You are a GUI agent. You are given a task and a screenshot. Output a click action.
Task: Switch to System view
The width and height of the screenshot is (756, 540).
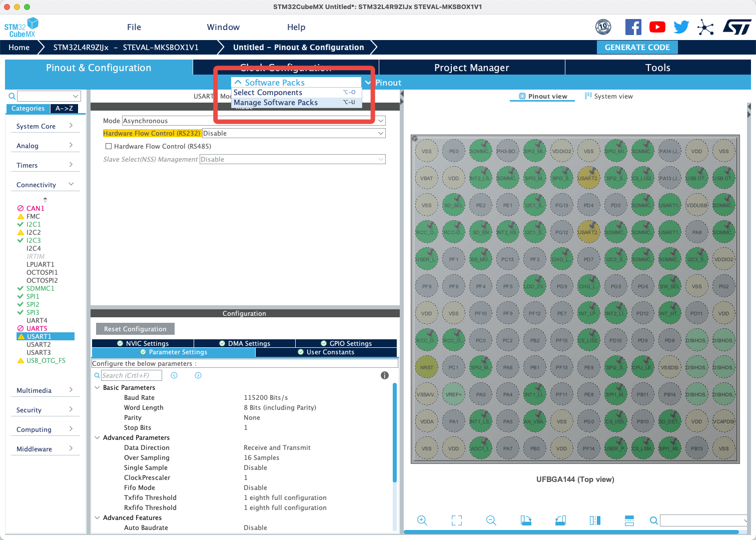coord(609,96)
